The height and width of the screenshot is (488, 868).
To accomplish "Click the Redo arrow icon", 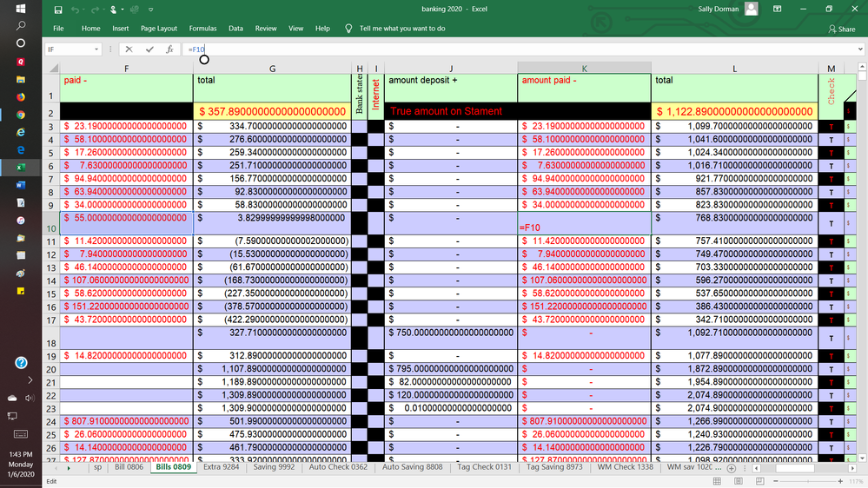I will pos(95,10).
